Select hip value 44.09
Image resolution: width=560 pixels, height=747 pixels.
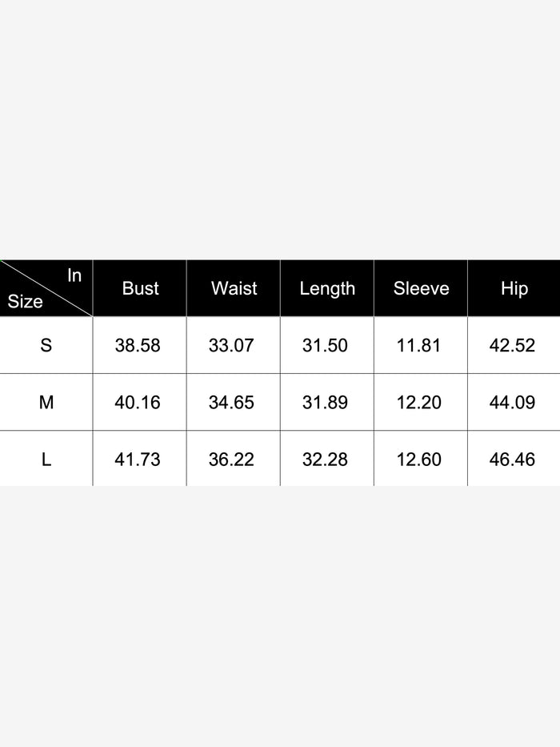point(512,403)
